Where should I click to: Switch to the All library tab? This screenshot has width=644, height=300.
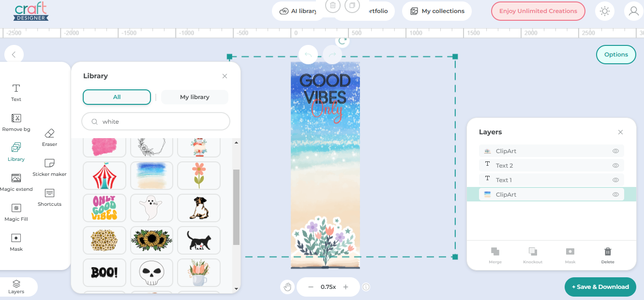(117, 97)
